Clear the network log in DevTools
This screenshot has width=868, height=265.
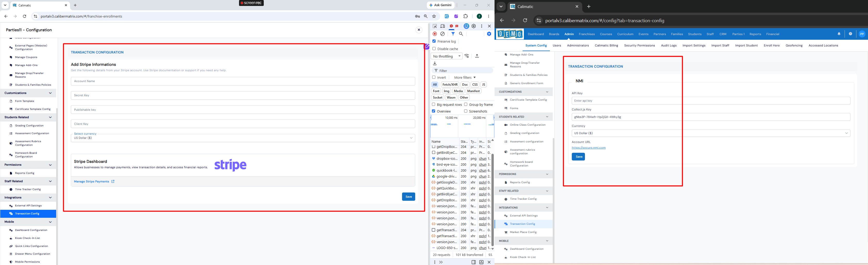click(442, 34)
